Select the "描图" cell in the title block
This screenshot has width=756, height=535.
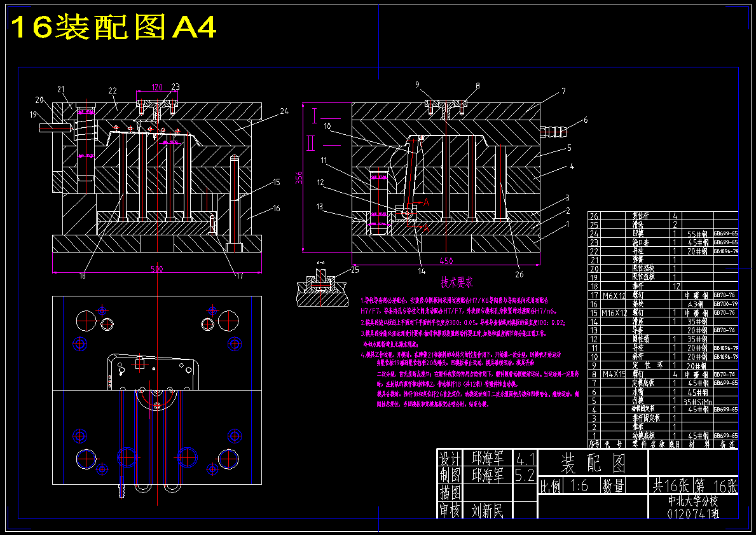click(450, 493)
